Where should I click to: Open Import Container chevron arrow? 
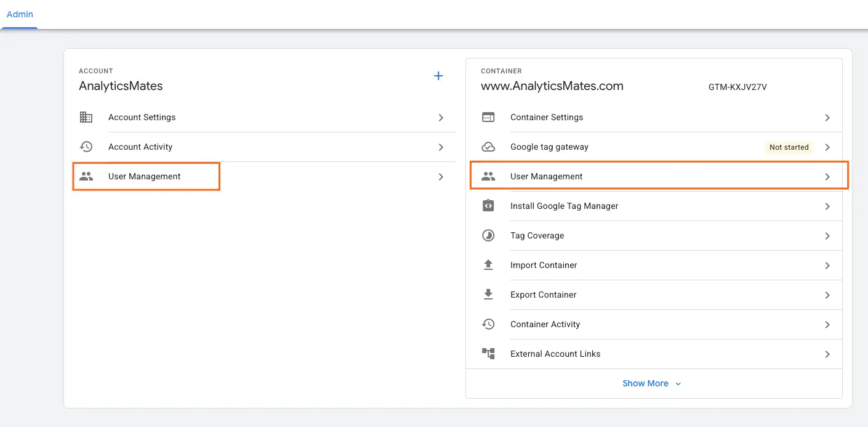827,265
